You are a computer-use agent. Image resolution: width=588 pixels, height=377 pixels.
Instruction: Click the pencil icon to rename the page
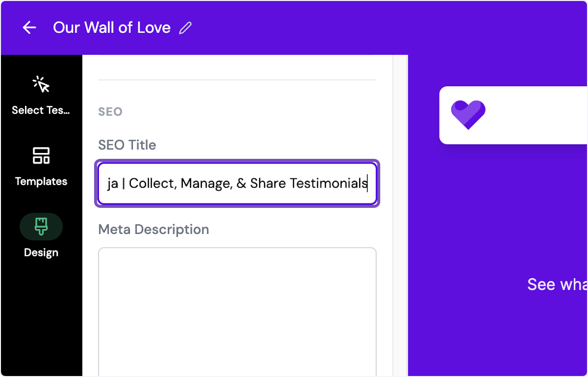coord(185,28)
